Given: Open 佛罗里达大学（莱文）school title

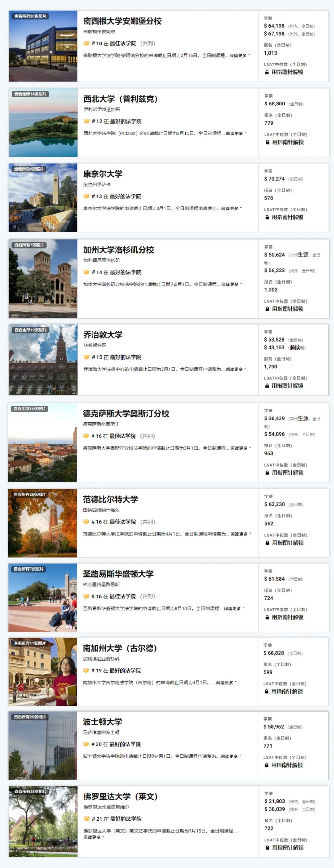Looking at the screenshot, I should pyautogui.click(x=120, y=797).
